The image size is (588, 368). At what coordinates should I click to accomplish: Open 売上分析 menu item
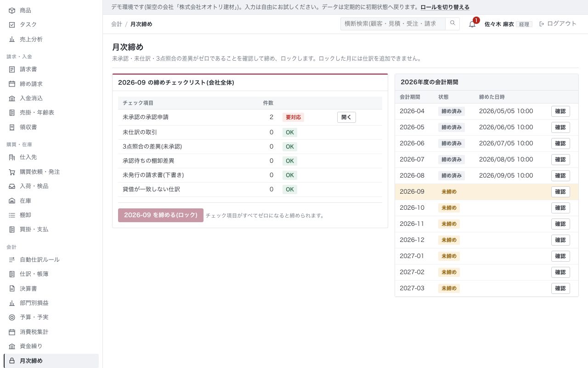pyautogui.click(x=51, y=39)
